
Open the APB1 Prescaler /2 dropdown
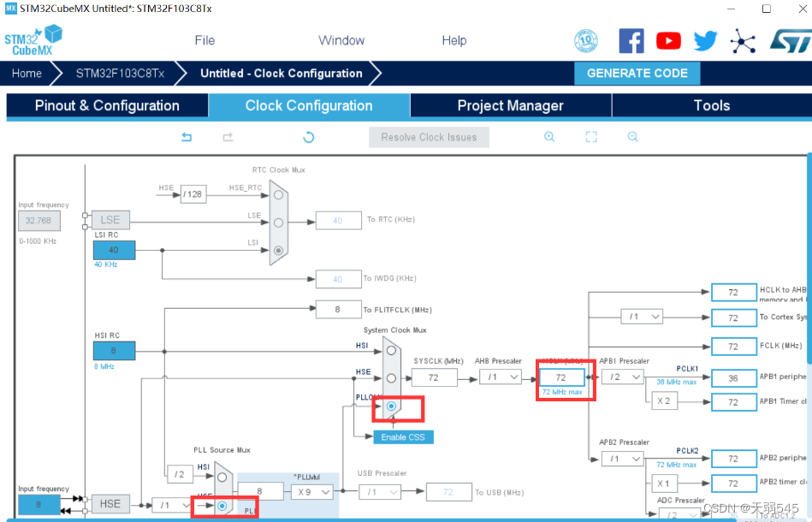[x=622, y=377]
